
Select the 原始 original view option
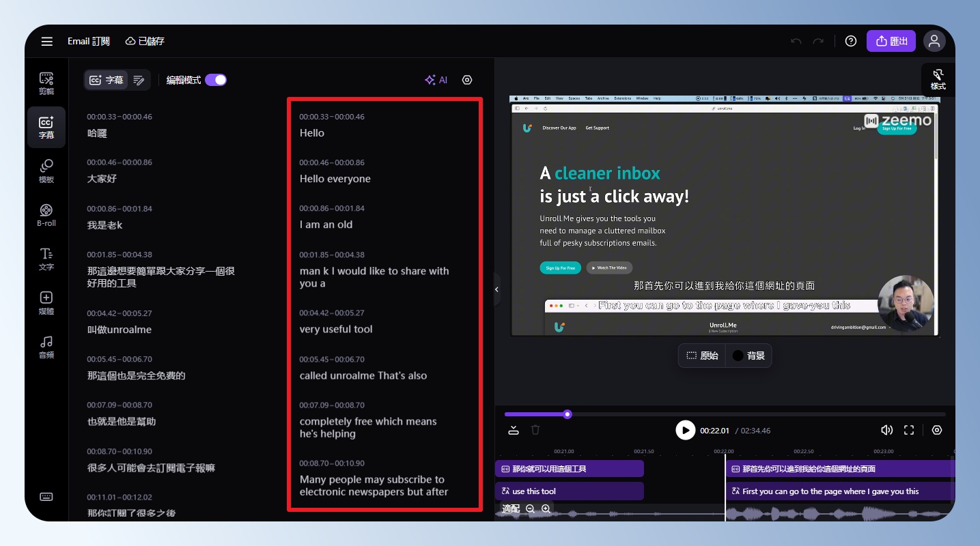pyautogui.click(x=702, y=356)
